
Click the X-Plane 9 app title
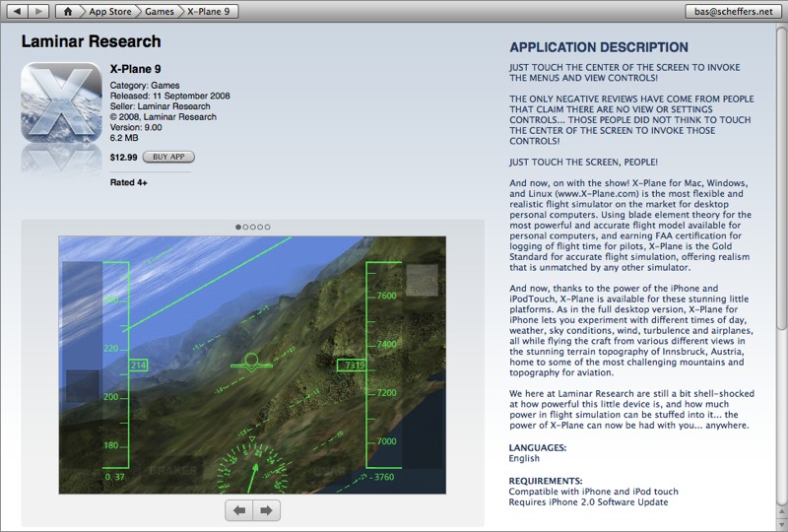coord(136,69)
